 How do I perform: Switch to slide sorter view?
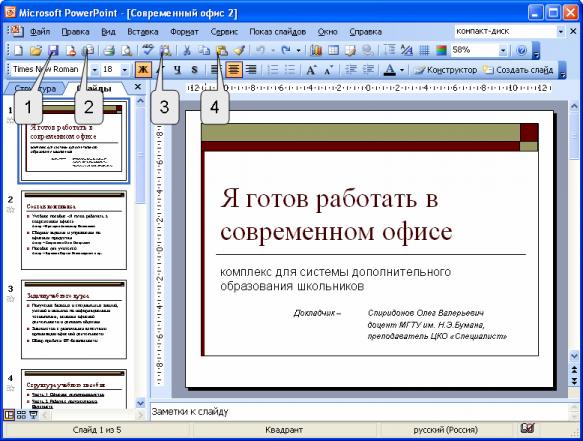coord(21,415)
